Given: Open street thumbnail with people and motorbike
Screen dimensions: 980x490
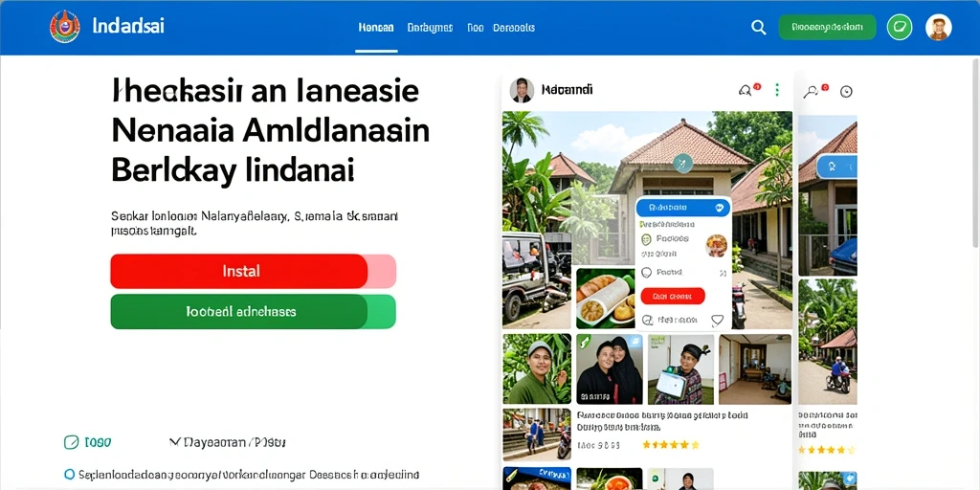Looking at the screenshot, I should click(537, 434).
